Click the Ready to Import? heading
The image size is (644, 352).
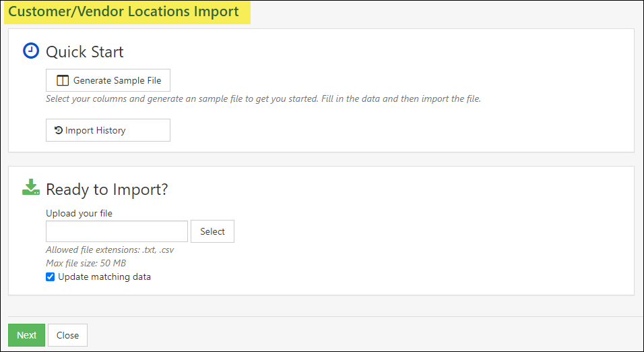tap(107, 189)
